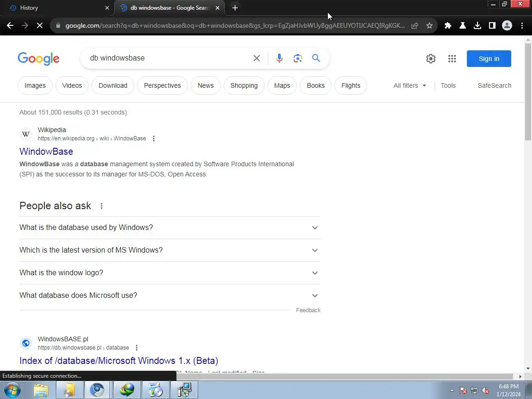The width and height of the screenshot is (532, 399).
Task: Select the Download filter chip
Action: click(x=113, y=85)
